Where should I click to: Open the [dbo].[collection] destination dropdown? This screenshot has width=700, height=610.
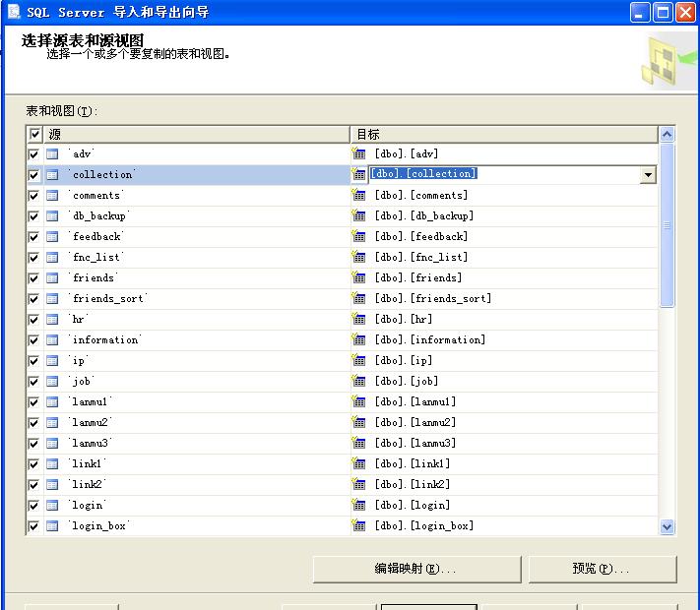coord(648,175)
